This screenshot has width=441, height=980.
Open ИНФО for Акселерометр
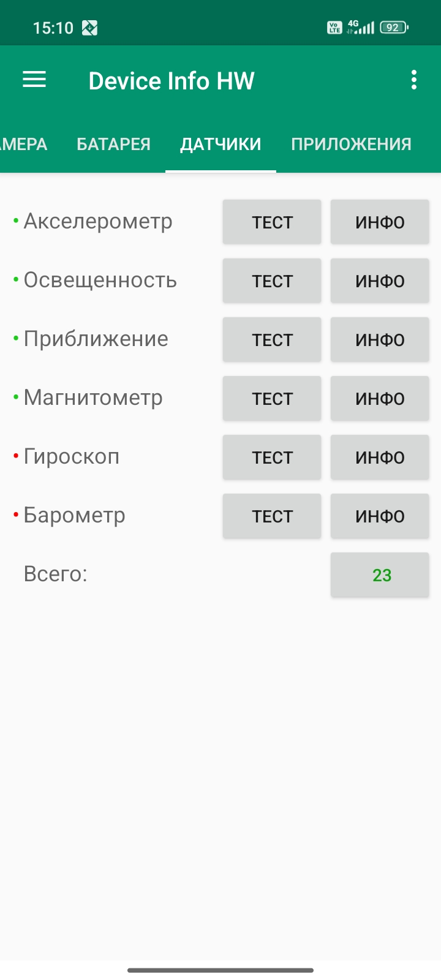[x=380, y=222]
